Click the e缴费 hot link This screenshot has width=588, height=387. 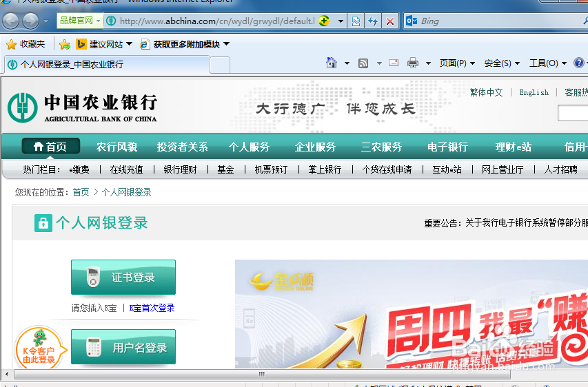[79, 169]
